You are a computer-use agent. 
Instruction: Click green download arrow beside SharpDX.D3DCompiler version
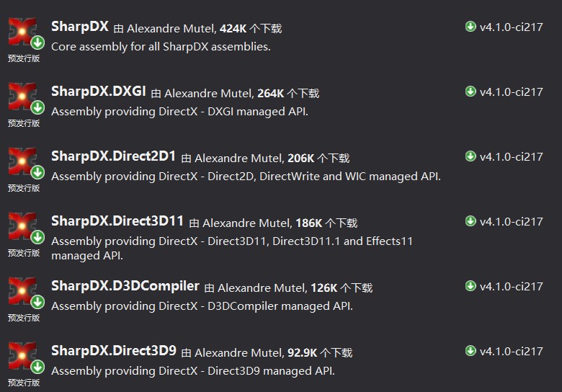click(x=471, y=287)
